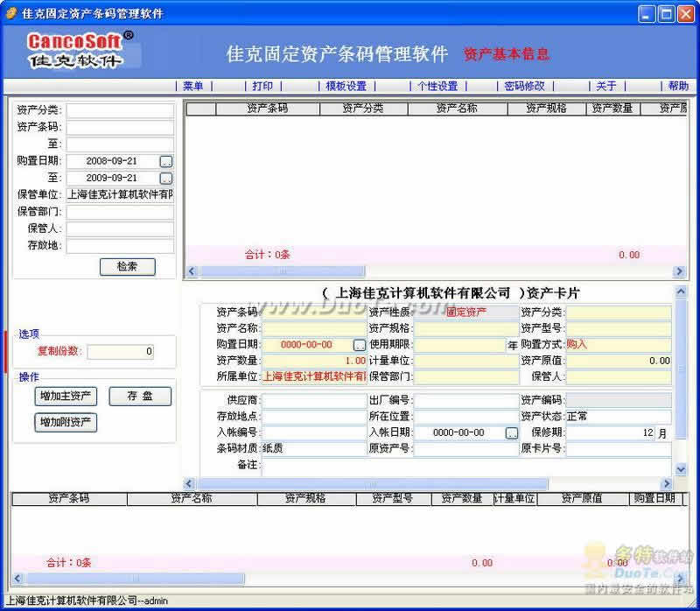This screenshot has height=611, width=700.
Task: Click asset card vertical scrollbar up arrow
Action: (681, 292)
